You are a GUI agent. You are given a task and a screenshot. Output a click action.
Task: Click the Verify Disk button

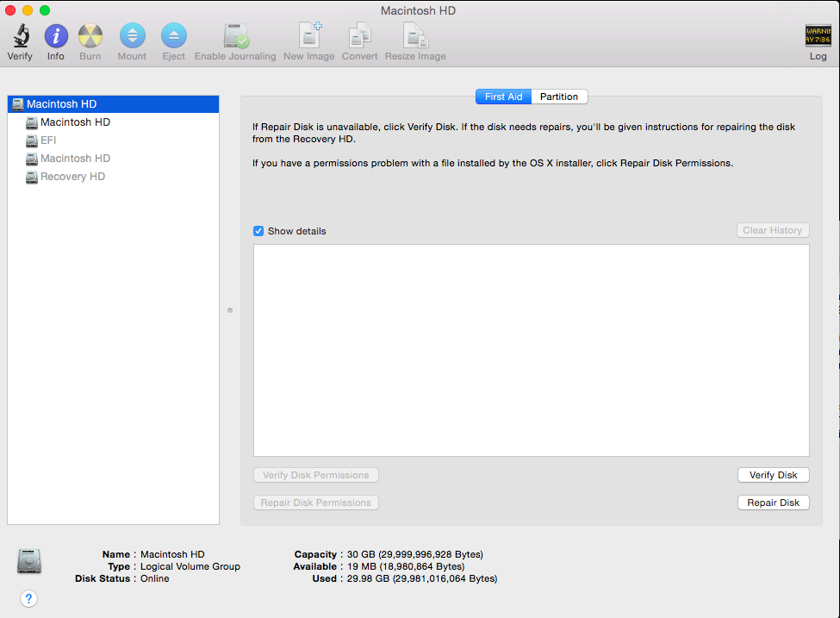(x=773, y=475)
